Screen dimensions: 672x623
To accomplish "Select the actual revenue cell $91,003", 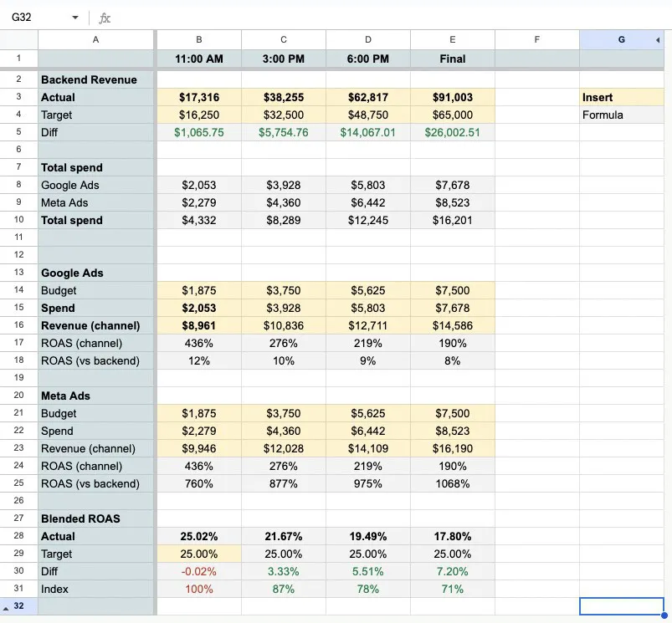I will pos(452,97).
